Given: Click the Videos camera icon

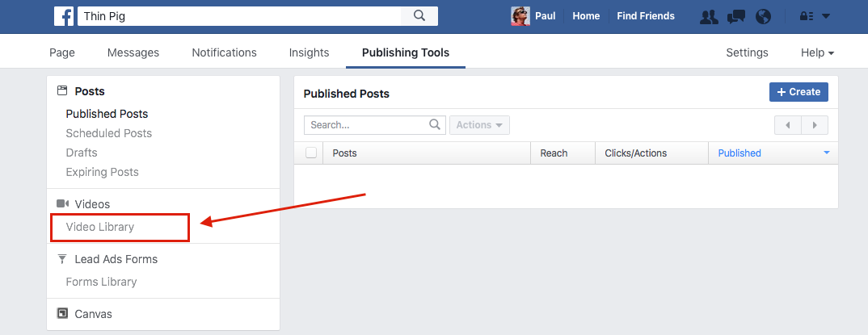Looking at the screenshot, I should [62, 204].
